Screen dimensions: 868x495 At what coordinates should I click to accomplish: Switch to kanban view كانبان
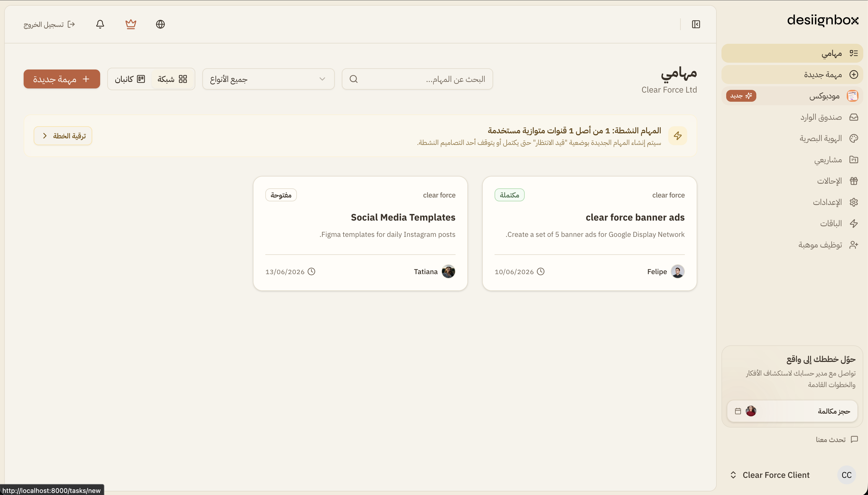(x=130, y=79)
